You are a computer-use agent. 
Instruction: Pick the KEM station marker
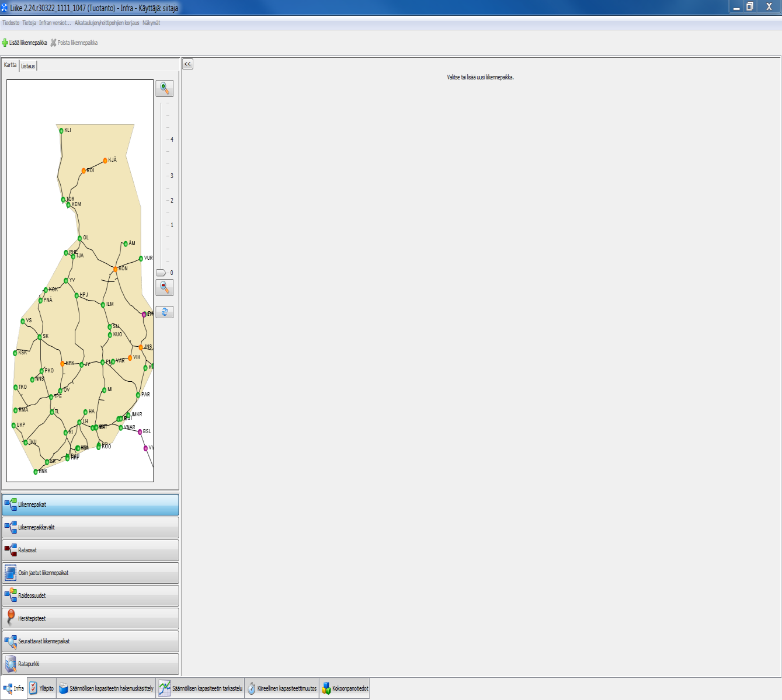[x=68, y=205]
